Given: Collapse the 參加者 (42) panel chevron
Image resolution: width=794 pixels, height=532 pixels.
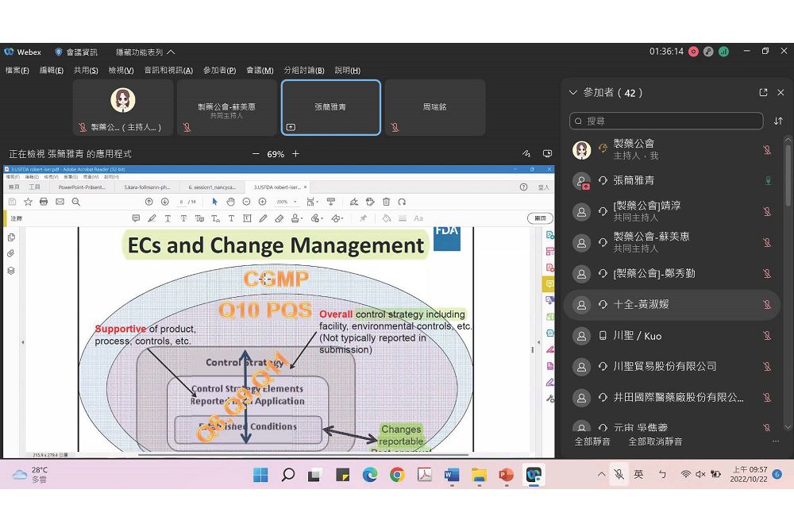Looking at the screenshot, I should click(573, 93).
